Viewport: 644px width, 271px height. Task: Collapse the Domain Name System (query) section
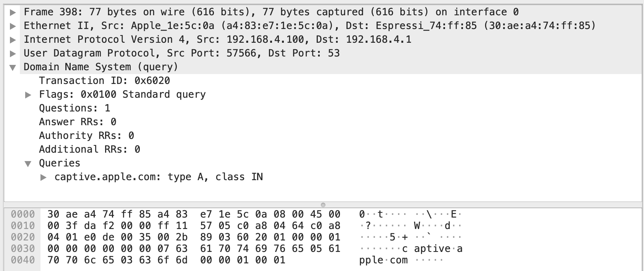click(x=13, y=67)
